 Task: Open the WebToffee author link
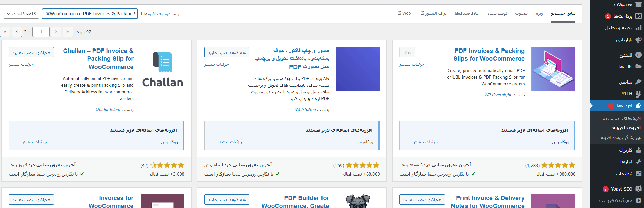[x=306, y=110]
